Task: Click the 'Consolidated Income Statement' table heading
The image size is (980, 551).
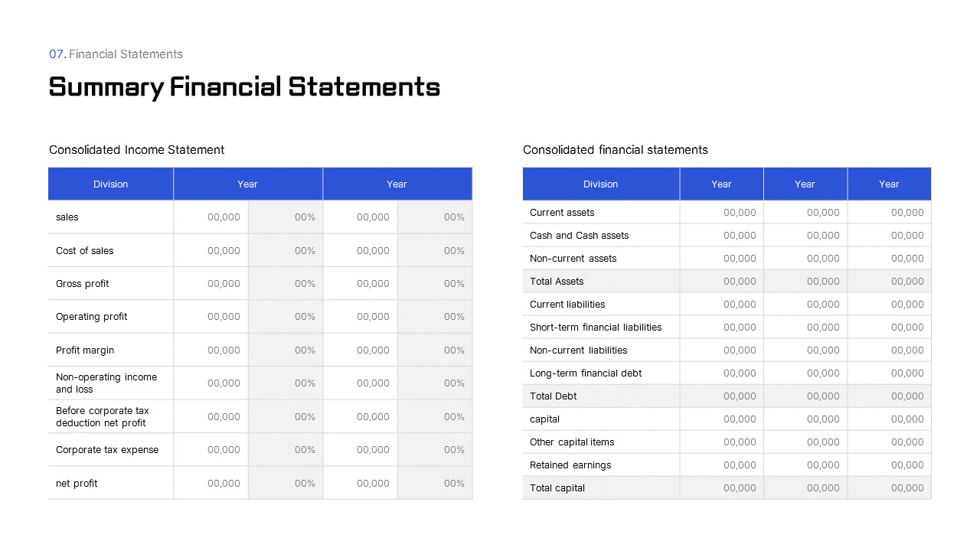Action: [136, 150]
